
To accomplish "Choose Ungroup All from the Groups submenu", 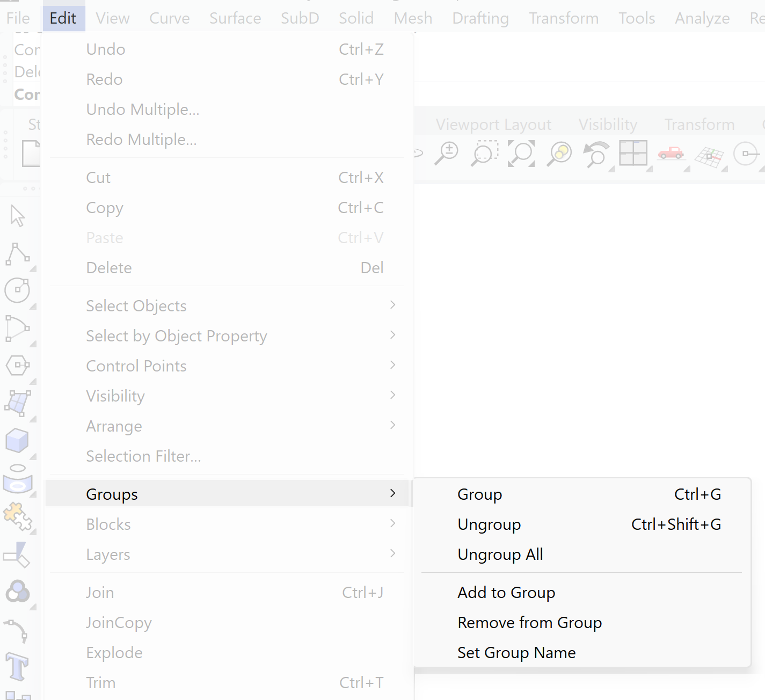I will pyautogui.click(x=500, y=554).
